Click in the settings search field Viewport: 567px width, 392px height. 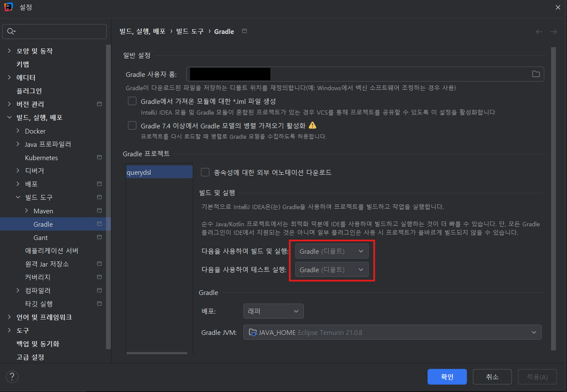pos(55,31)
